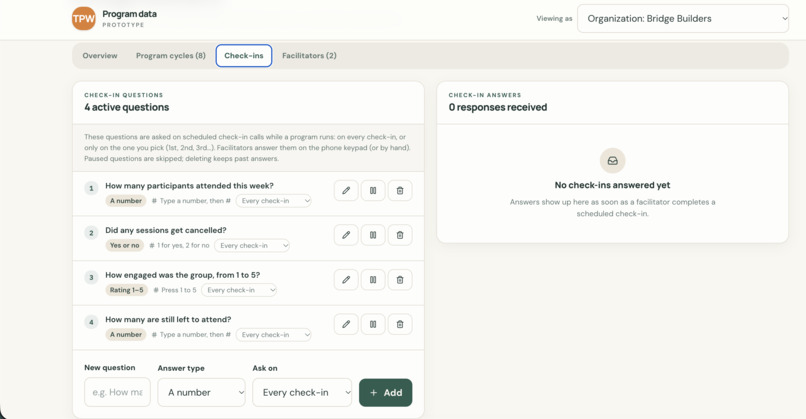Screen dimensions: 806x419
Task: Open the Facilitators (2) tab
Action: pos(309,56)
